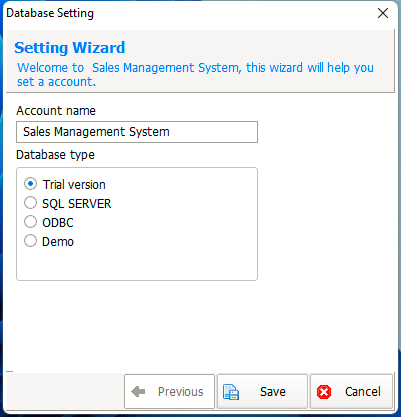Close the Database Setting dialog window
Screen dimensions: 401x417
pos(383,13)
